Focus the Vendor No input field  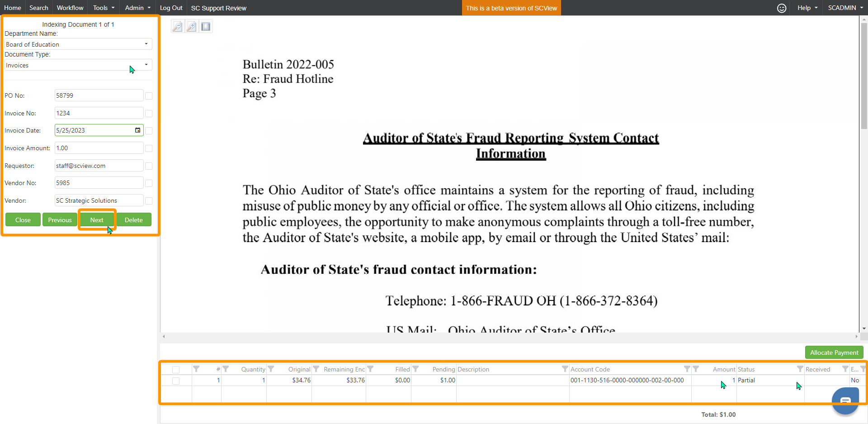click(x=99, y=183)
